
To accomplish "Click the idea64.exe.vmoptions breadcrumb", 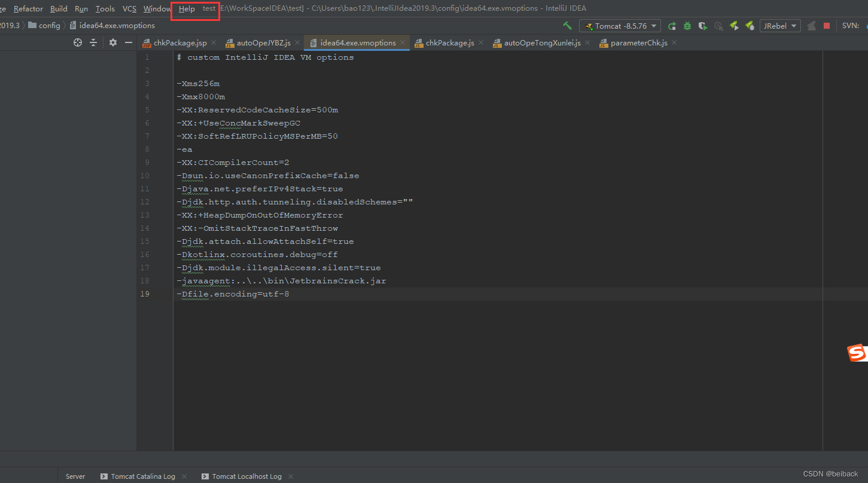I will pos(112,26).
